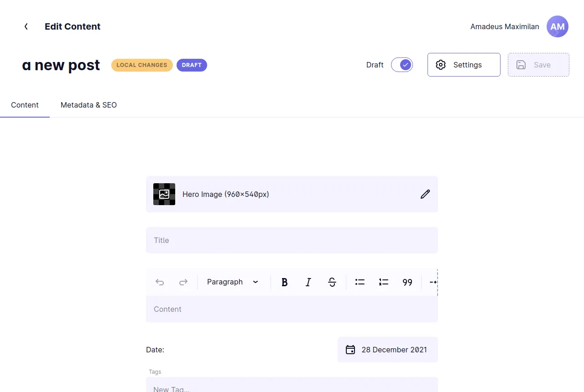Apply strikethrough formatting
584x392 pixels.
click(332, 282)
